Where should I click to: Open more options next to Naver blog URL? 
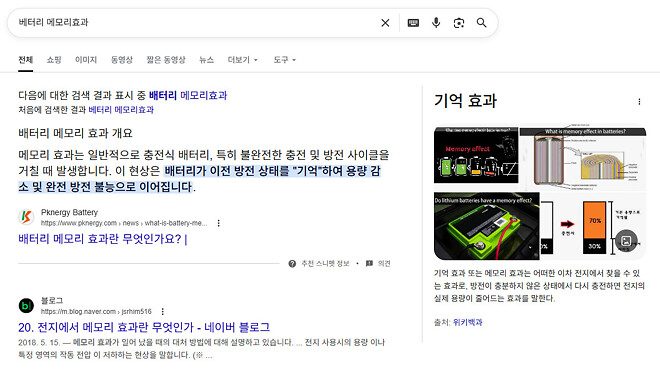click(162, 311)
